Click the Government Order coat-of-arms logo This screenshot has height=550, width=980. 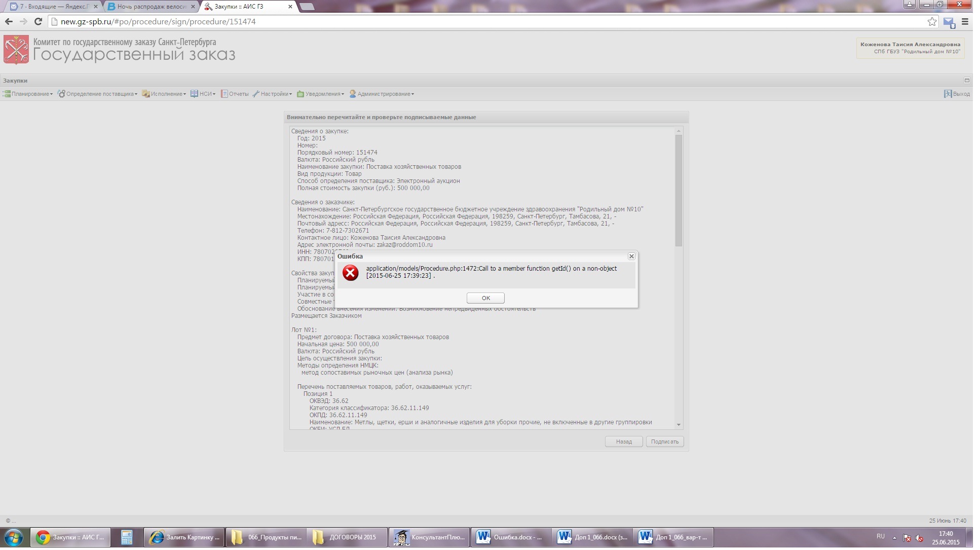(16, 50)
